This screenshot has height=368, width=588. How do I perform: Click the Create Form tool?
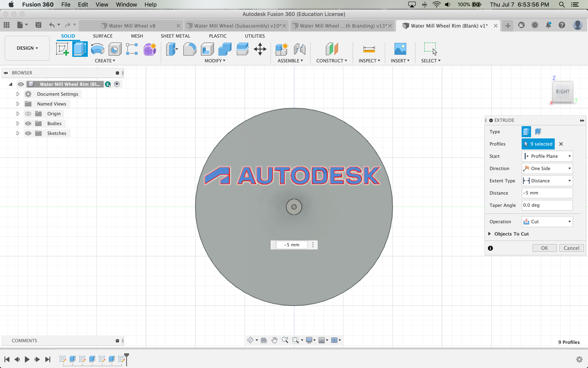click(x=150, y=49)
